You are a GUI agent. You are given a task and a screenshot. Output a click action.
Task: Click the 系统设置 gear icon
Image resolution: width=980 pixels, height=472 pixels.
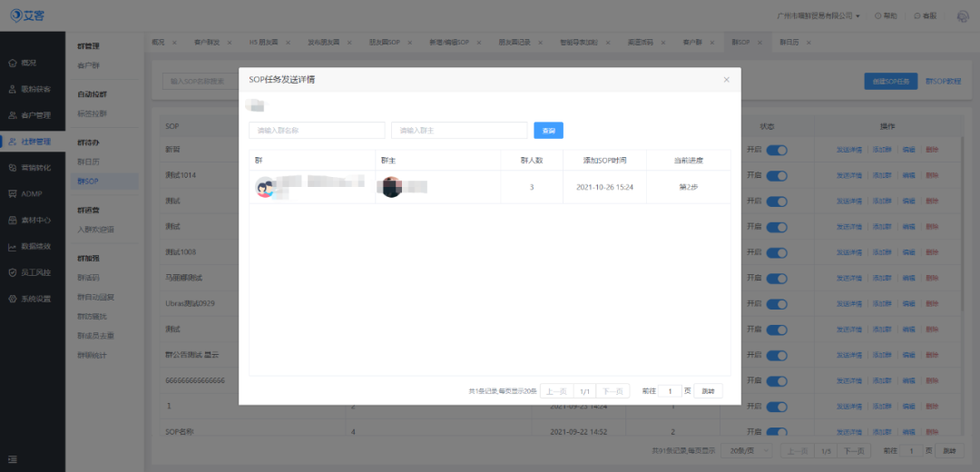(13, 299)
